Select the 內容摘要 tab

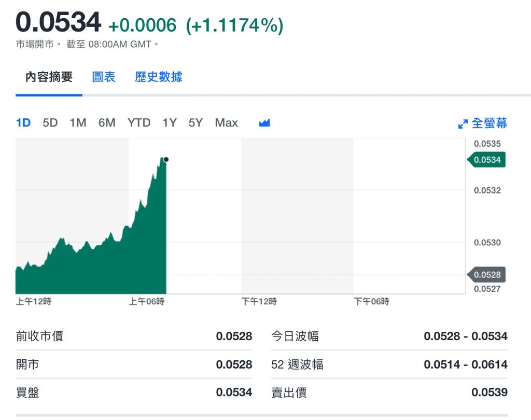pos(49,76)
